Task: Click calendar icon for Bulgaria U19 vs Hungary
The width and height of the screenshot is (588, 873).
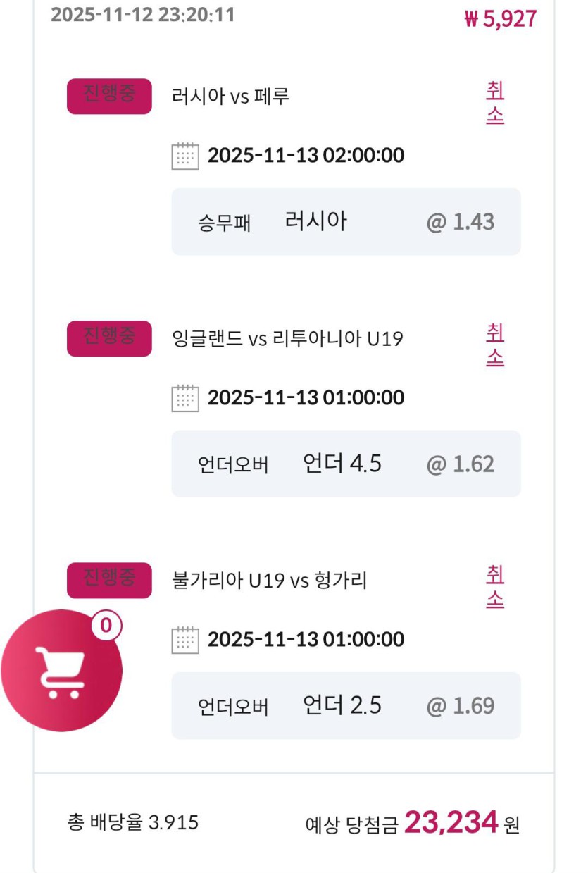Action: pos(185,640)
